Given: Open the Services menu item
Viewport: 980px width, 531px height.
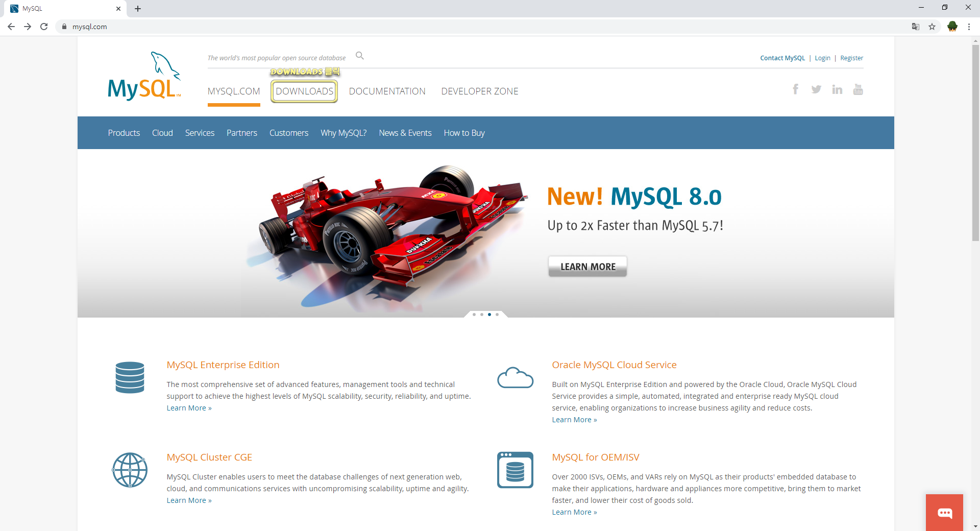Looking at the screenshot, I should tap(200, 133).
